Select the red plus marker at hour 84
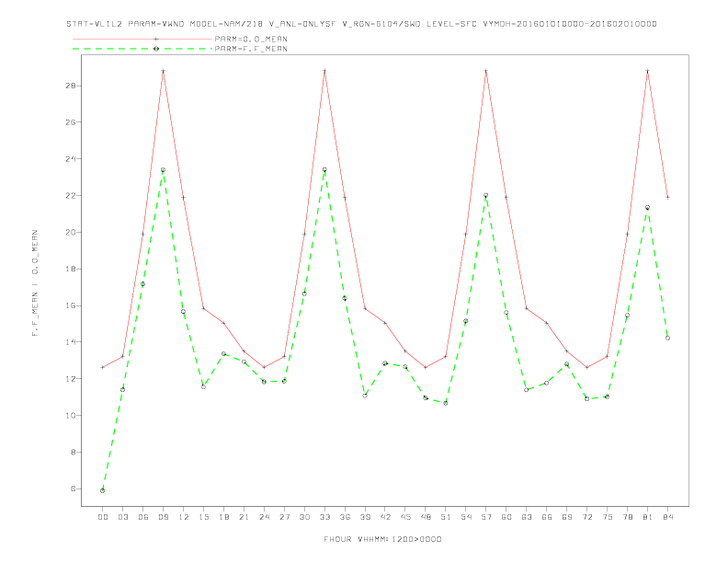This screenshot has width=728, height=563. pyautogui.click(x=667, y=198)
